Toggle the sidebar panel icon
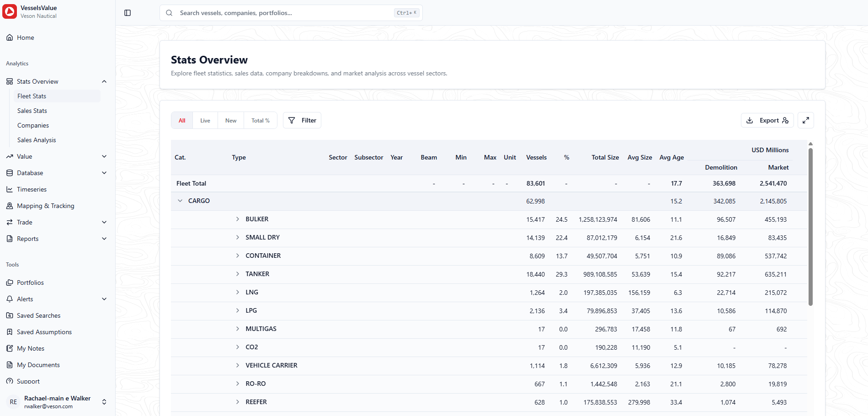This screenshot has width=868, height=416. (x=128, y=13)
